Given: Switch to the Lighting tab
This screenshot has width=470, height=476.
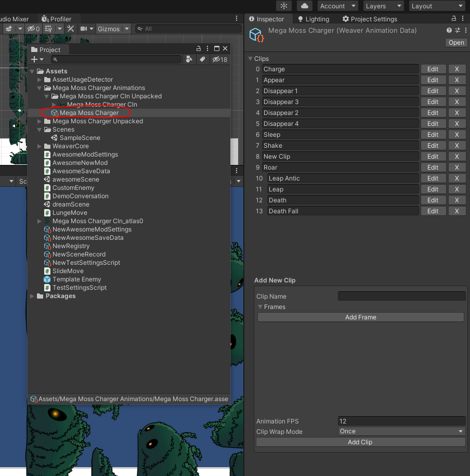Looking at the screenshot, I should click(x=313, y=19).
